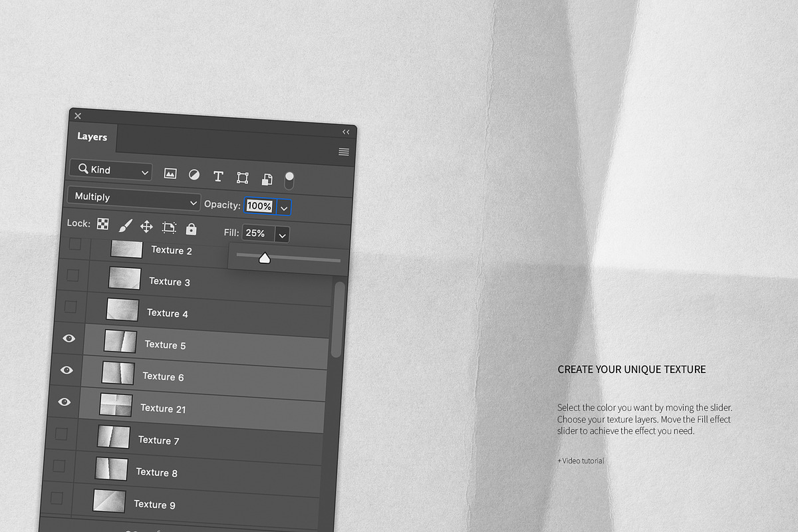Image resolution: width=798 pixels, height=532 pixels.
Task: Click the Opacity 100% input field
Action: tap(260, 206)
